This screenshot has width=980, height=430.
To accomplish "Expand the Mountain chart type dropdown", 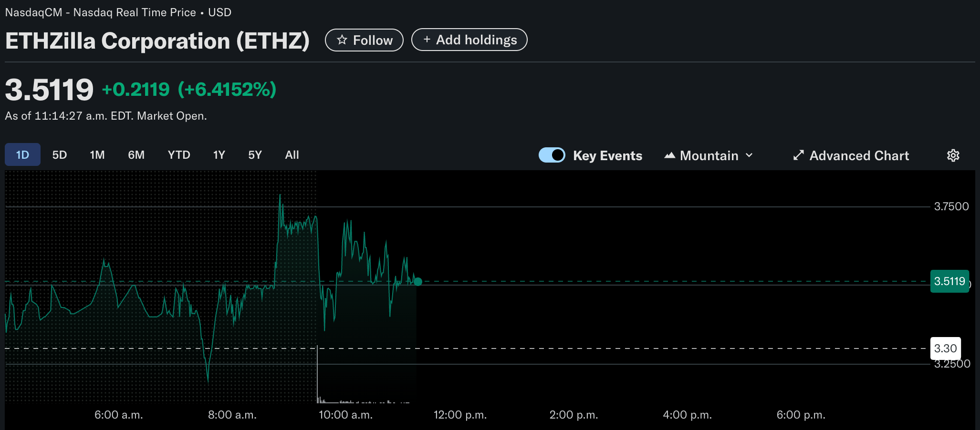I will pyautogui.click(x=749, y=155).
